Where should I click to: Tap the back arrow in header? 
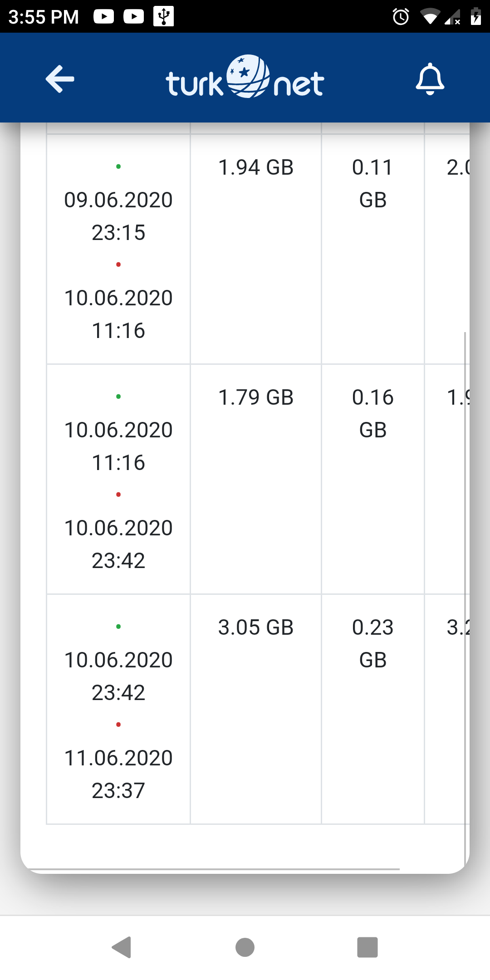tap(60, 79)
